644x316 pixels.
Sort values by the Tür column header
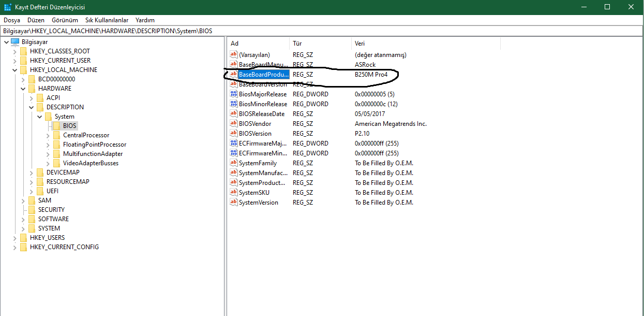point(321,44)
